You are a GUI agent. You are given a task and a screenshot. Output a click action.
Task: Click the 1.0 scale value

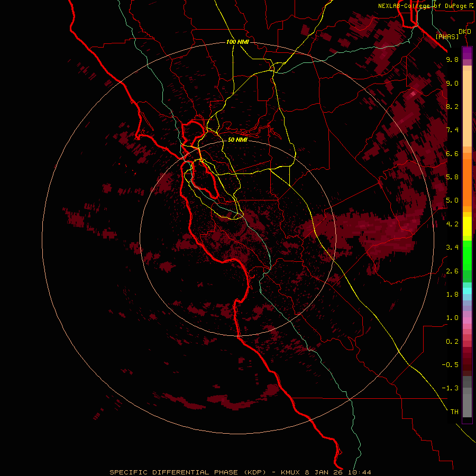[452, 318]
